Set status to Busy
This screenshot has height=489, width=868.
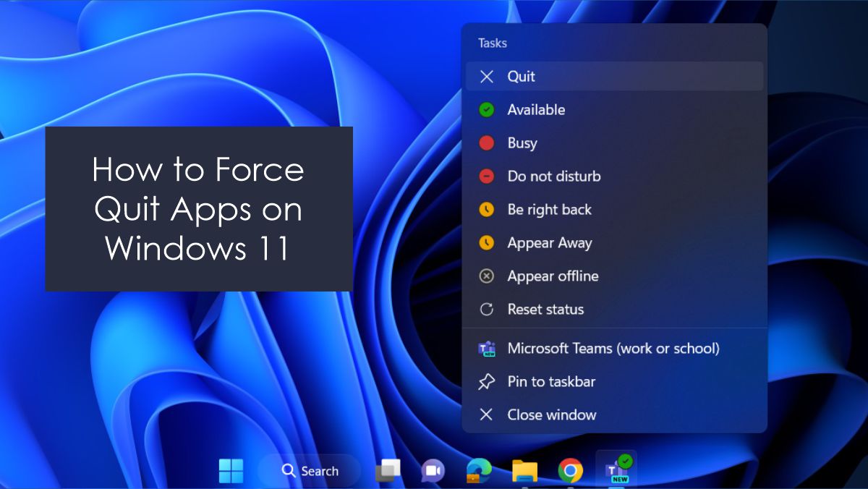[521, 143]
